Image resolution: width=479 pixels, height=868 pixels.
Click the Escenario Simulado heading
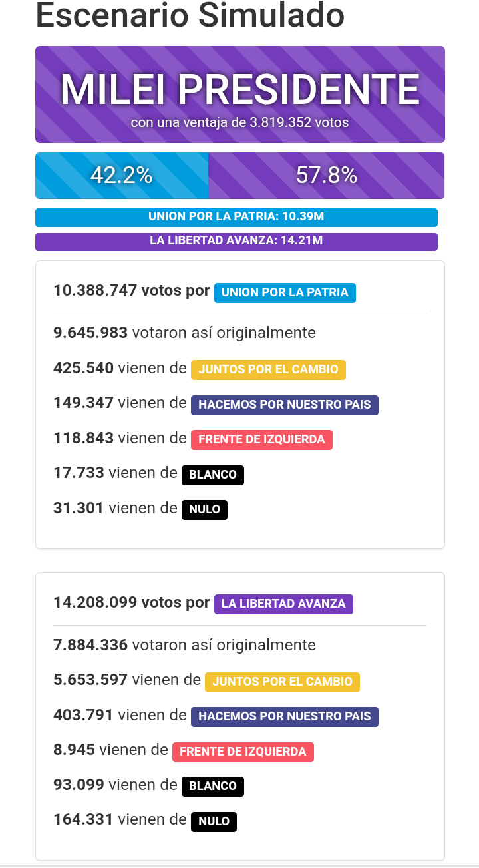(x=190, y=16)
